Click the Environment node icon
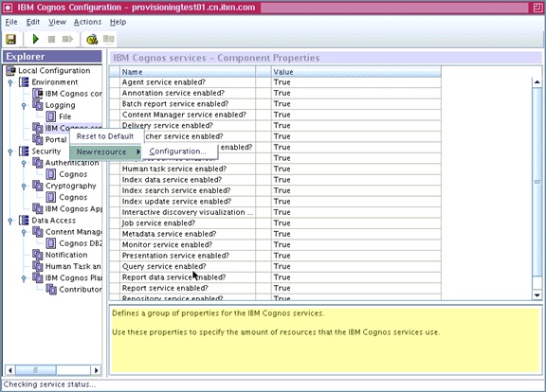 24,82
